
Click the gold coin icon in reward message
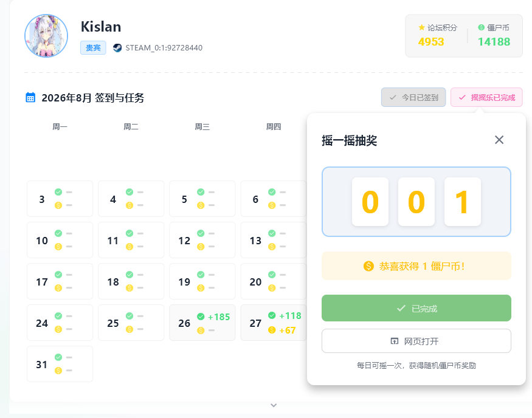click(368, 266)
